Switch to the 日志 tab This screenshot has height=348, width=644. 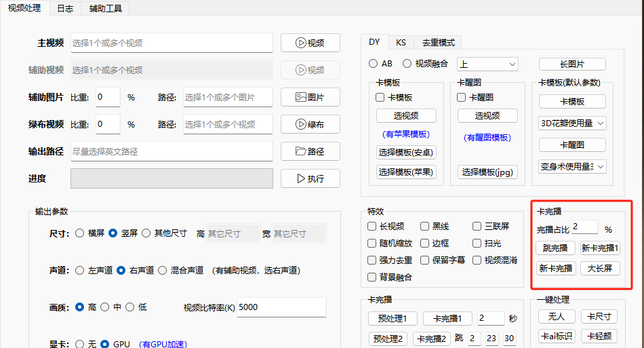point(66,8)
